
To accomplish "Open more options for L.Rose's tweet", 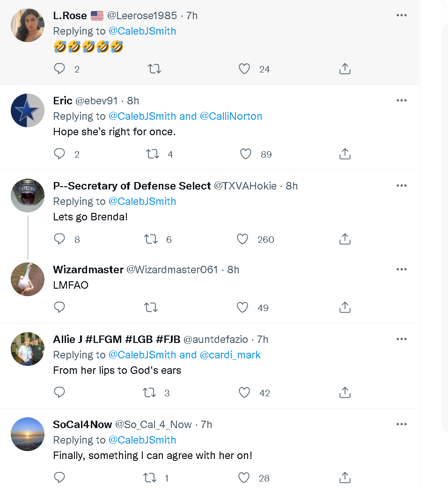I will pos(401,15).
